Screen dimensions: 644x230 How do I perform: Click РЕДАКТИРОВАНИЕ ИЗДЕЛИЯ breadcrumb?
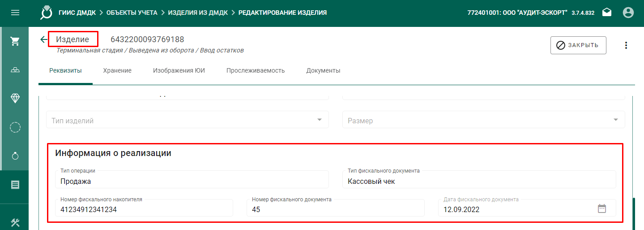pyautogui.click(x=282, y=13)
